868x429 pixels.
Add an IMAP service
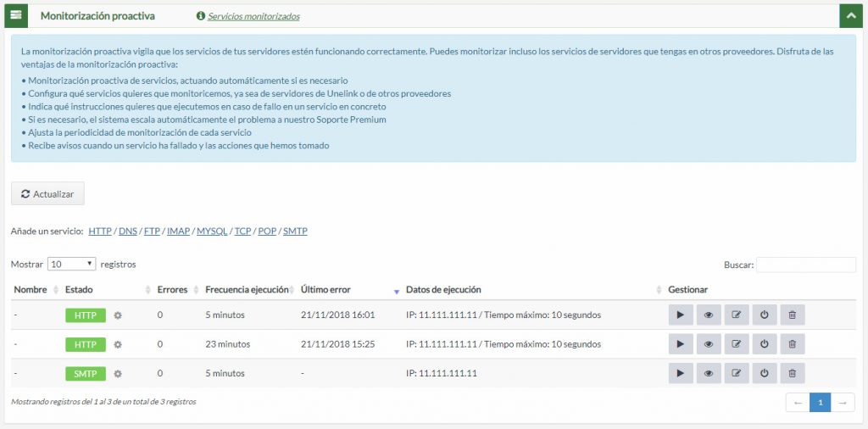coord(178,231)
